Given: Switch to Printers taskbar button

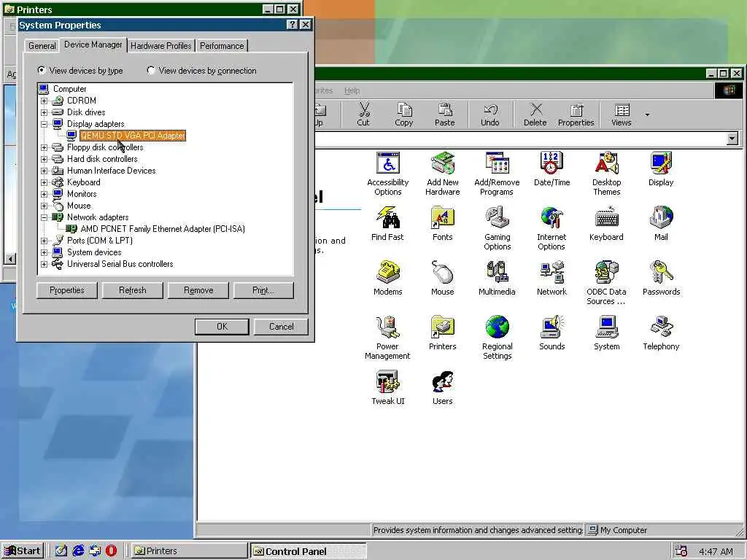Looking at the screenshot, I should point(189,551).
